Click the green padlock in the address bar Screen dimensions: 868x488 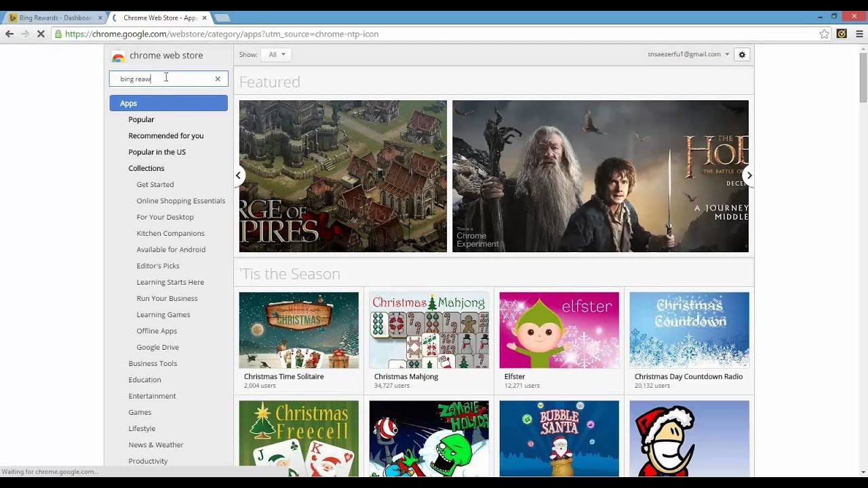click(58, 34)
